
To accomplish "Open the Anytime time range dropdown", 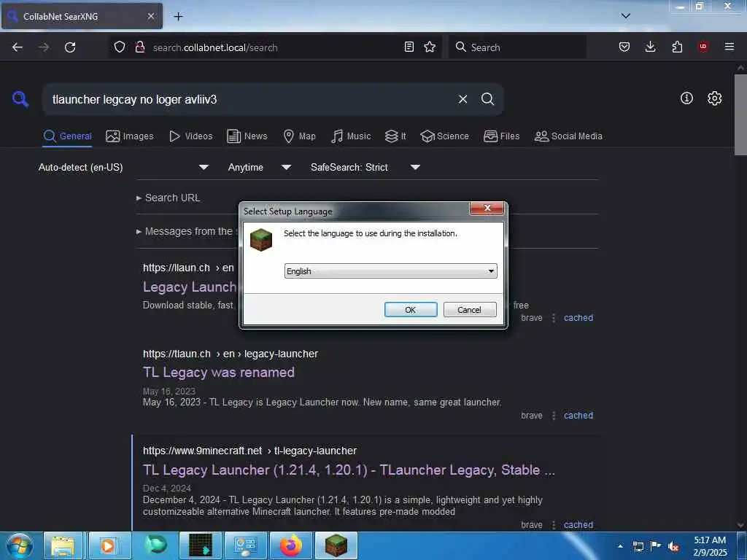I will point(259,167).
